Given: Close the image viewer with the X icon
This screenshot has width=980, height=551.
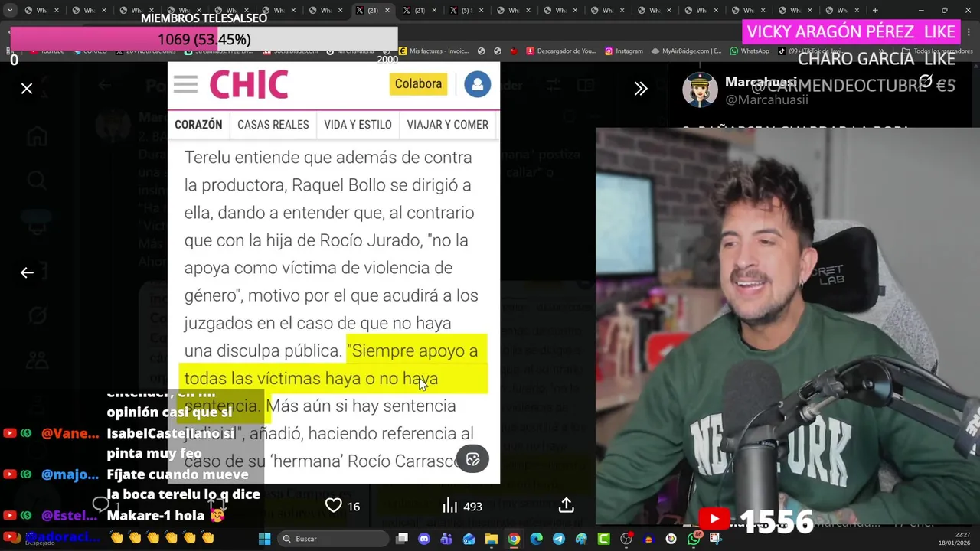Looking at the screenshot, I should click(x=27, y=89).
